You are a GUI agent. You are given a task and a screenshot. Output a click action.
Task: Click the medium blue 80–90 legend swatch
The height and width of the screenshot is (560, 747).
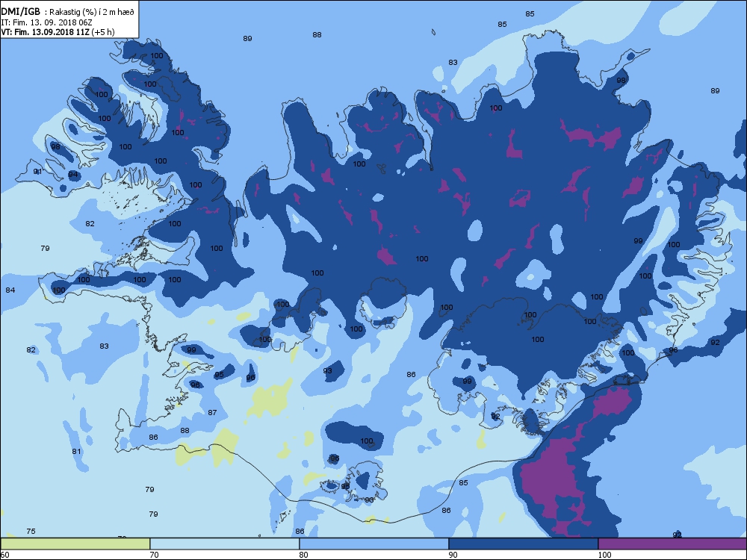[x=374, y=544]
